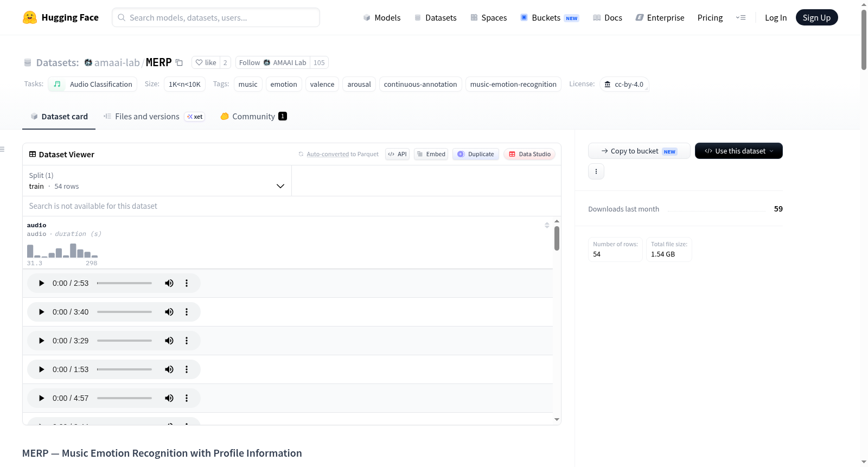
Task: Click the Embed button
Action: pyautogui.click(x=431, y=154)
